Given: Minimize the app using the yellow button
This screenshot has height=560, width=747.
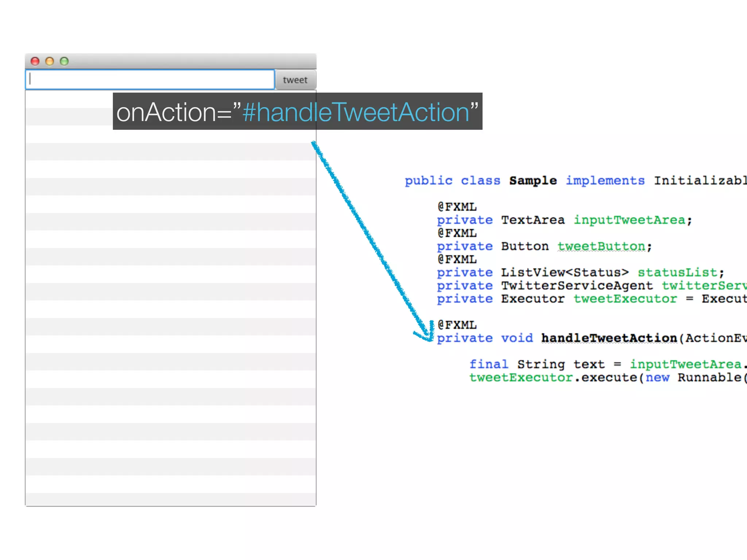Looking at the screenshot, I should point(50,61).
